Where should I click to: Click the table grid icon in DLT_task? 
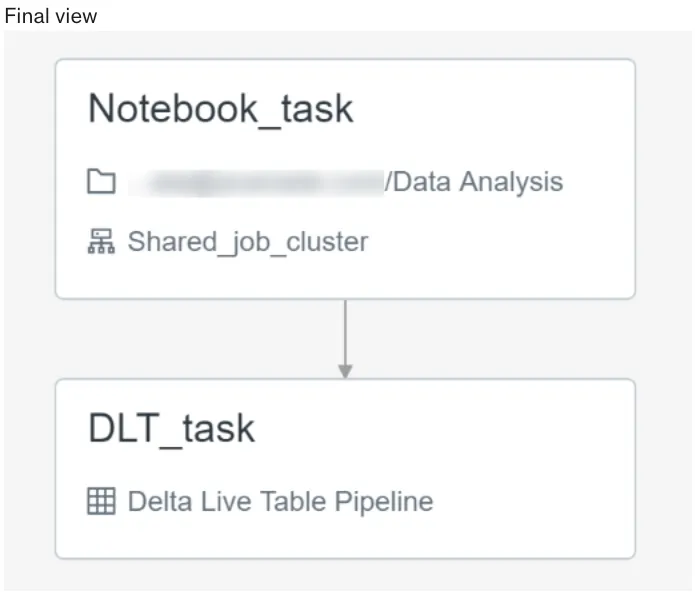101,501
